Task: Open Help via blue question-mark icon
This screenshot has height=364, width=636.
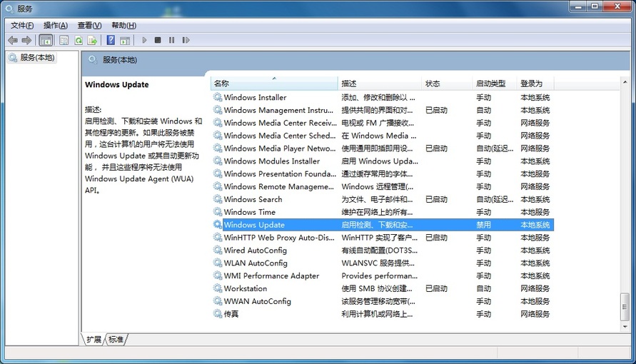Action: [111, 40]
